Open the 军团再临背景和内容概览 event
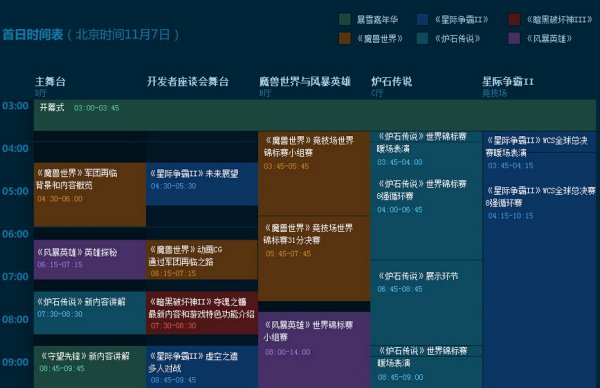This screenshot has height=388, width=600. pos(90,194)
